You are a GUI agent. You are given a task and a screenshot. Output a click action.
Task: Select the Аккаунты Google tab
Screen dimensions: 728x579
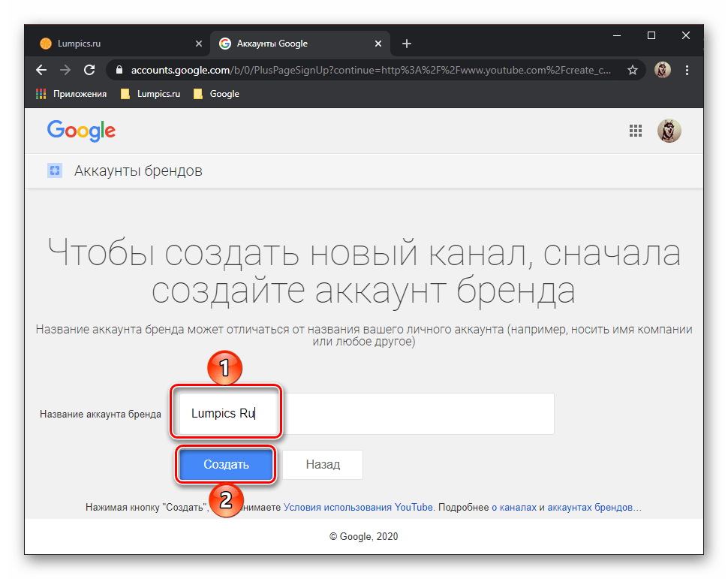[300, 44]
